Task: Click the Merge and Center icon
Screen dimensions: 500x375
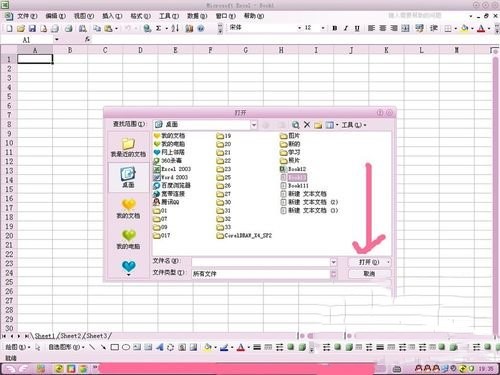Action: [x=405, y=28]
